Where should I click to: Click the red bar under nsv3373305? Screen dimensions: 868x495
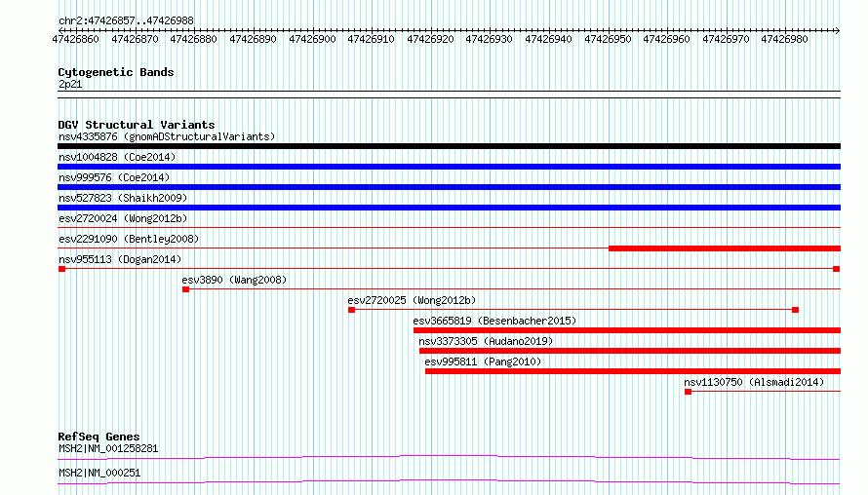(630, 351)
